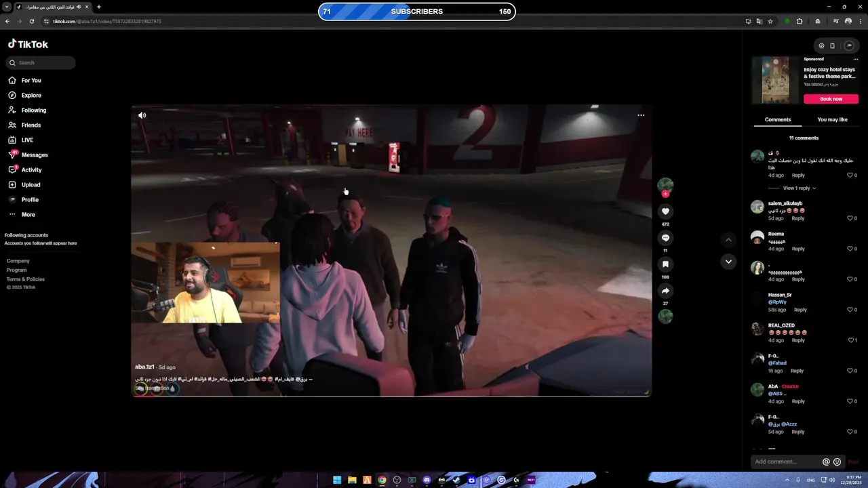The width and height of the screenshot is (868, 488).
Task: Show hidden system tray icons
Action: click(x=787, y=480)
